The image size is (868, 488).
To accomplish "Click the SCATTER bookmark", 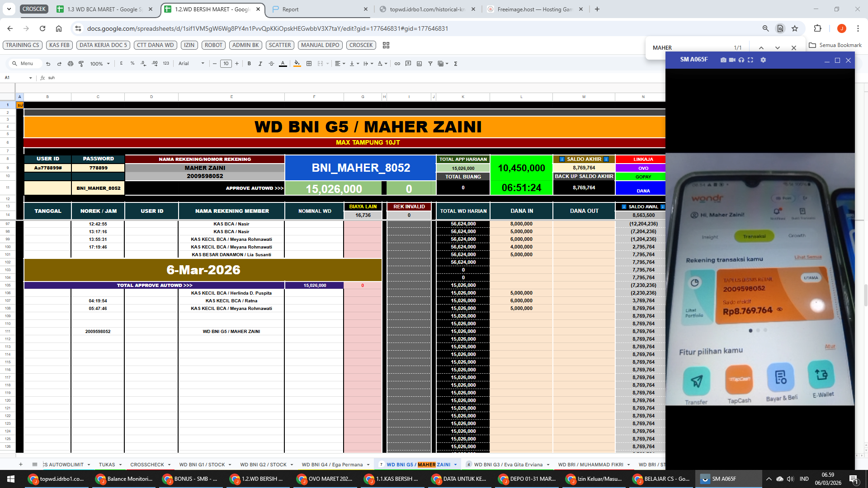I will [x=280, y=45].
